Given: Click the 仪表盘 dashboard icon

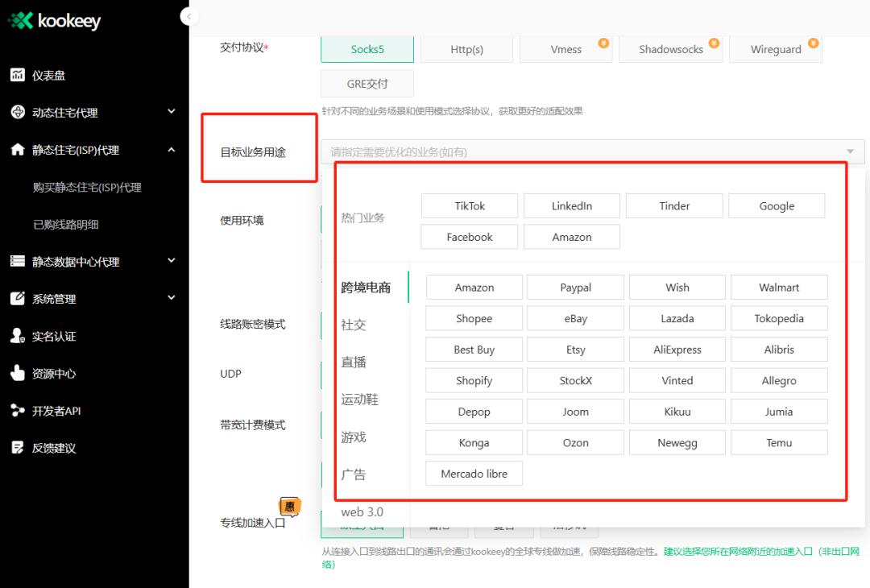Looking at the screenshot, I should [x=17, y=75].
